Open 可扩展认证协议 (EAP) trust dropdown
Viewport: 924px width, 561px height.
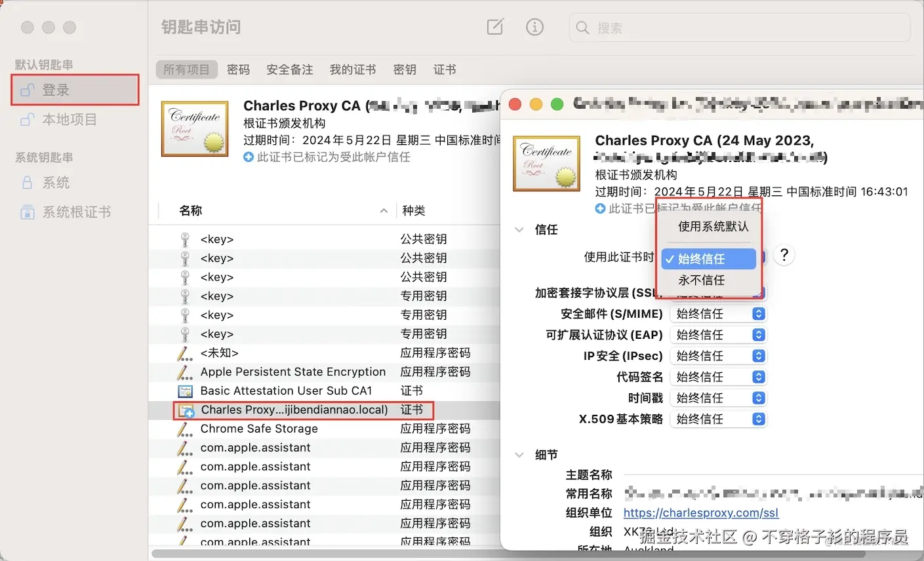pos(718,335)
